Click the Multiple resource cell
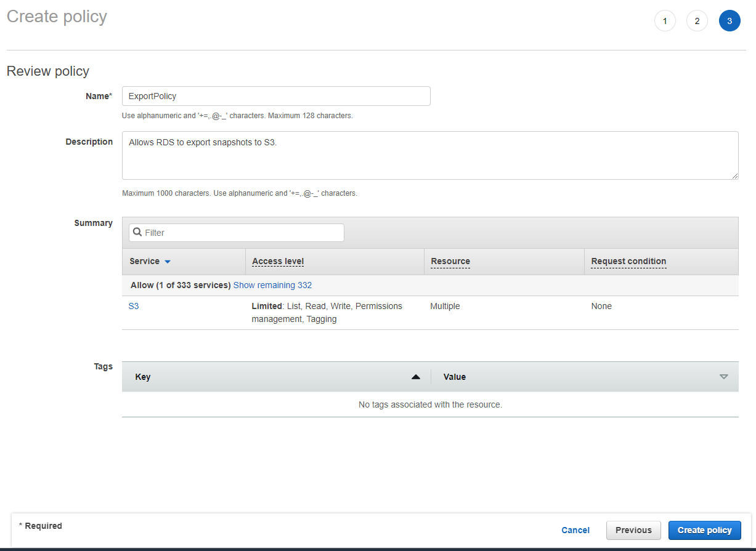 point(445,306)
